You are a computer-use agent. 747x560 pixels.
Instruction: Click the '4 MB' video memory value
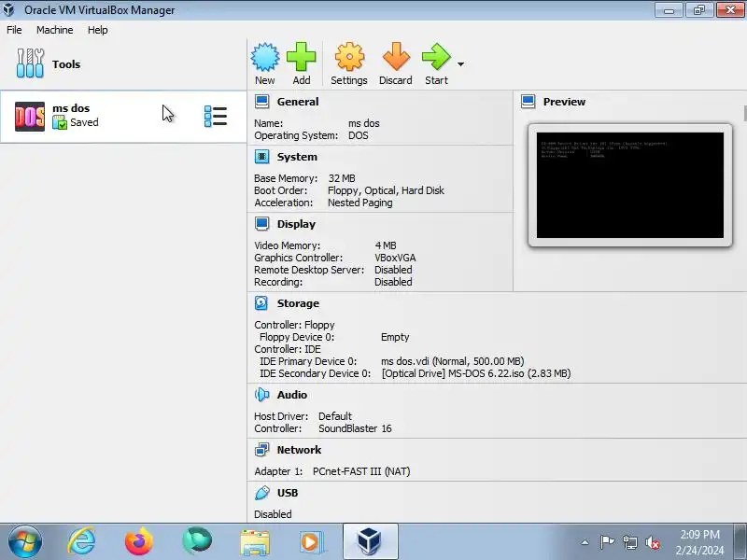click(x=386, y=245)
